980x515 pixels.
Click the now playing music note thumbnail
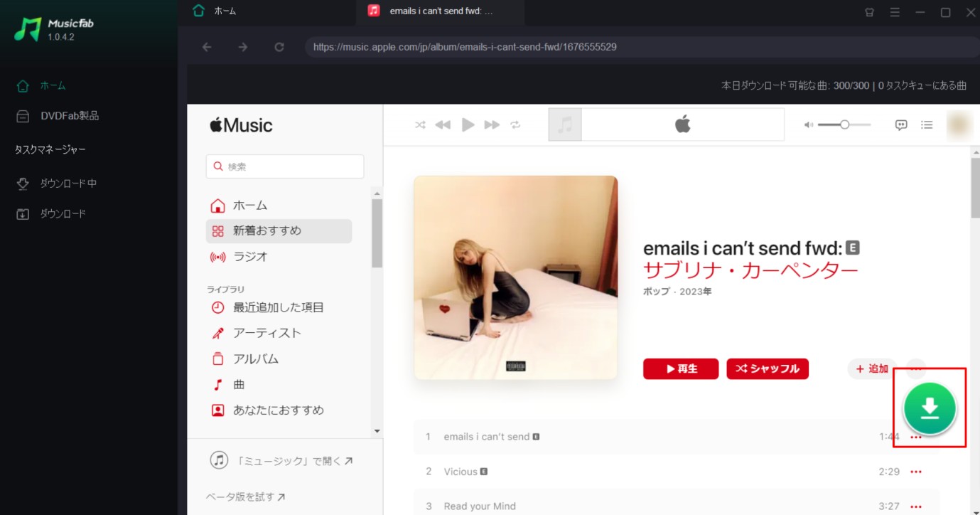coord(565,125)
